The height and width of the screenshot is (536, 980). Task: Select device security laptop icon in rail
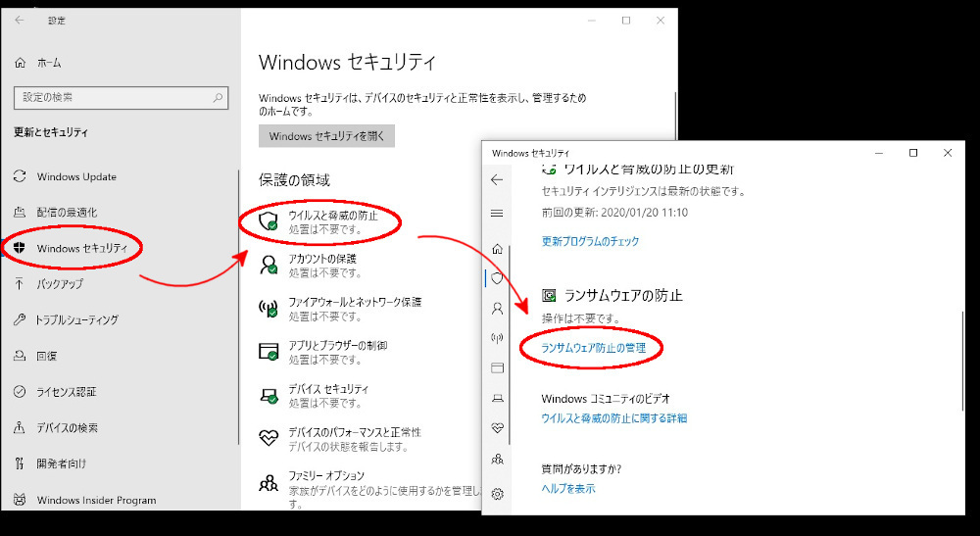point(498,398)
